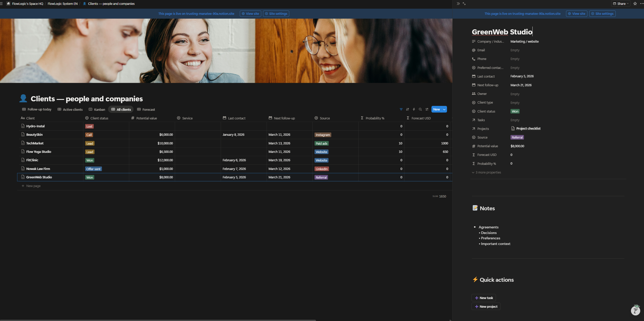Click the home icon in the breadcrumb bar
The width and height of the screenshot is (644, 321).
8,4
